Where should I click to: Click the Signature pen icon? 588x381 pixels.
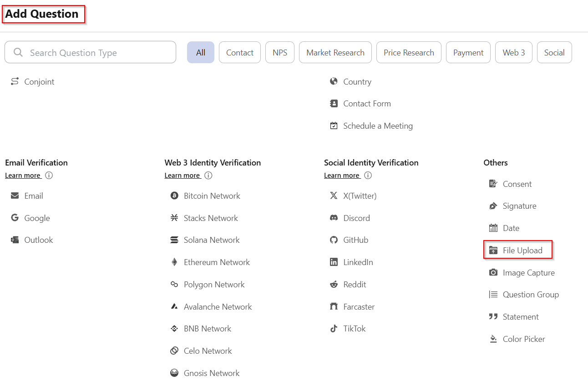[493, 206]
